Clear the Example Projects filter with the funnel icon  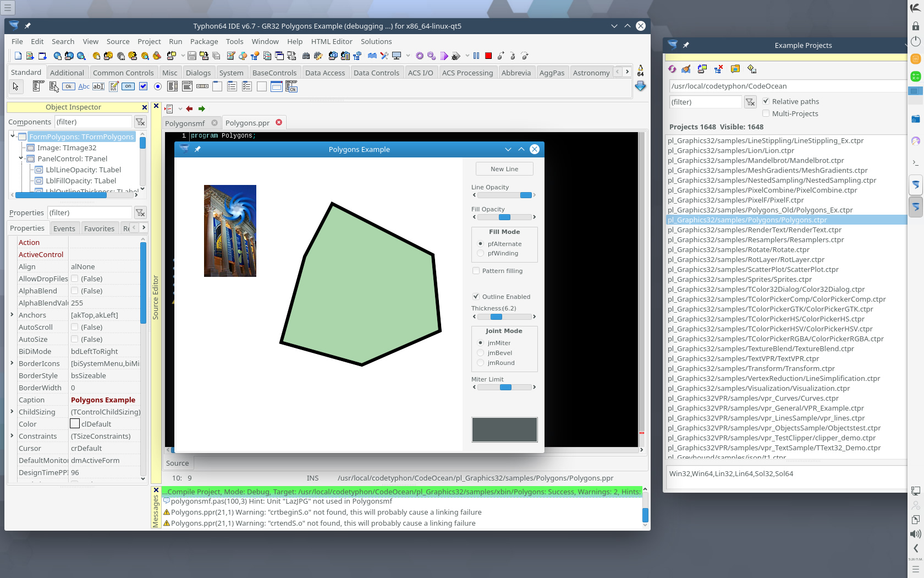[x=750, y=102]
